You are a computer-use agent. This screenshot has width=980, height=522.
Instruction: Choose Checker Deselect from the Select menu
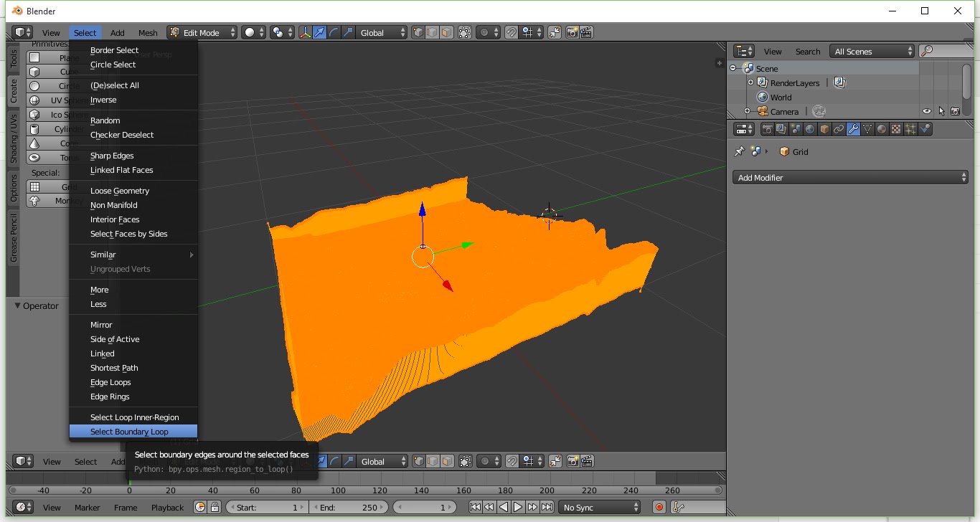[x=133, y=135]
